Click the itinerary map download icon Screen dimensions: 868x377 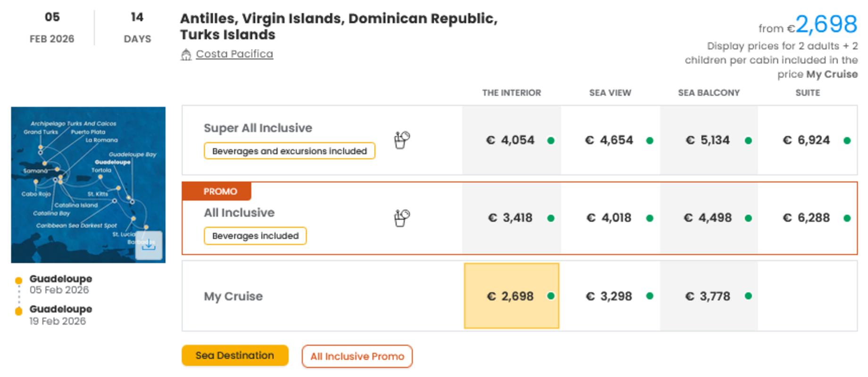(149, 245)
